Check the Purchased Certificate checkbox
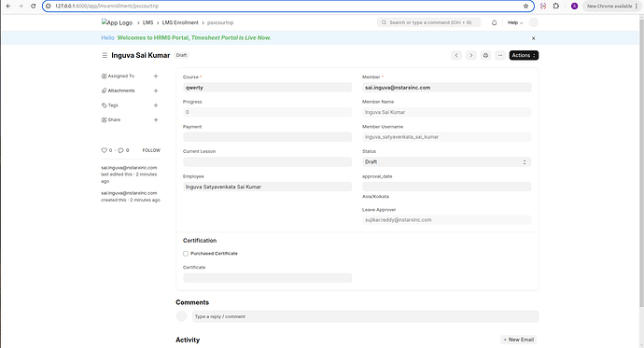The height and width of the screenshot is (348, 644). (x=186, y=254)
